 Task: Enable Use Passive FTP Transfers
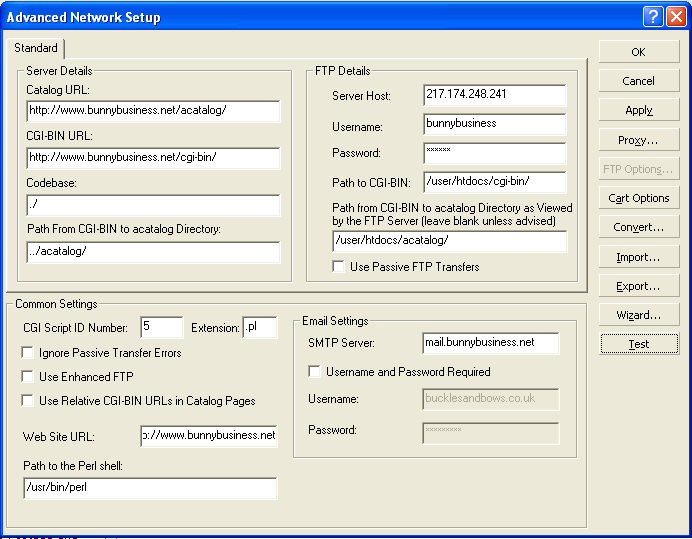(x=338, y=267)
